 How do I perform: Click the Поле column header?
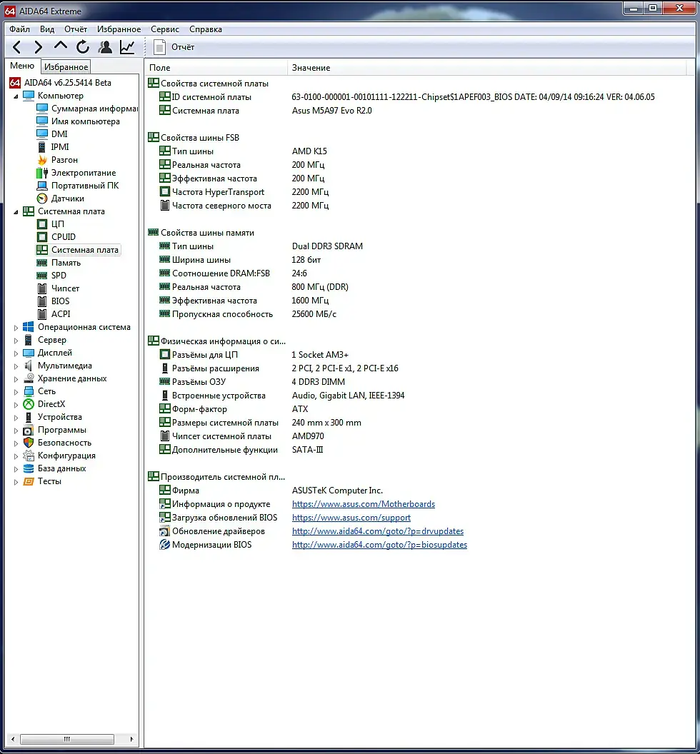[x=216, y=68]
